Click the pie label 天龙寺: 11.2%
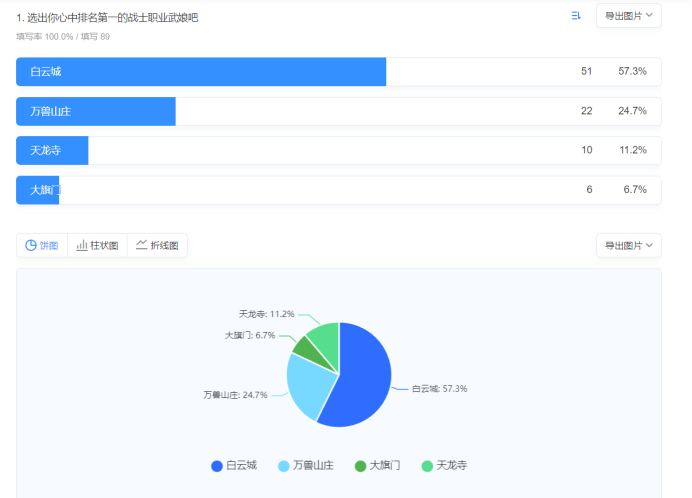Image resolution: width=692 pixels, height=498 pixels. pos(267,314)
